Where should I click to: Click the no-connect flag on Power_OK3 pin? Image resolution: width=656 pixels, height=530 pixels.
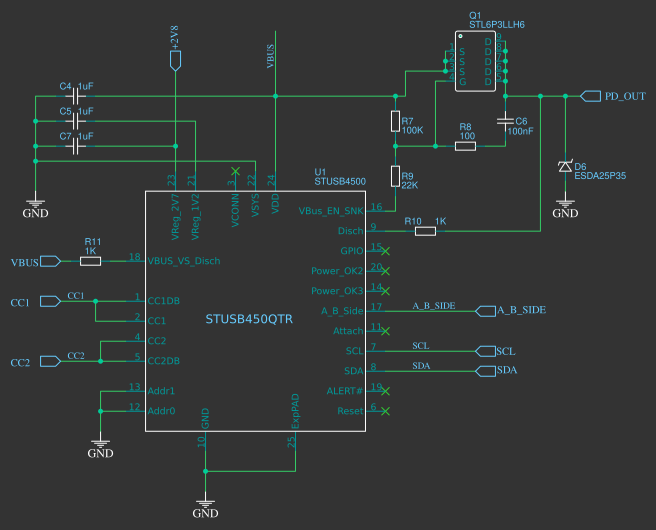pyautogui.click(x=385, y=291)
